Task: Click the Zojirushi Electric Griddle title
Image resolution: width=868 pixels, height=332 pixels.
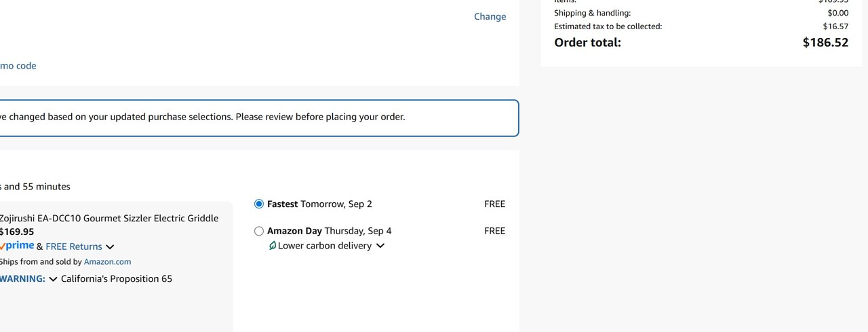Action: click(108, 218)
